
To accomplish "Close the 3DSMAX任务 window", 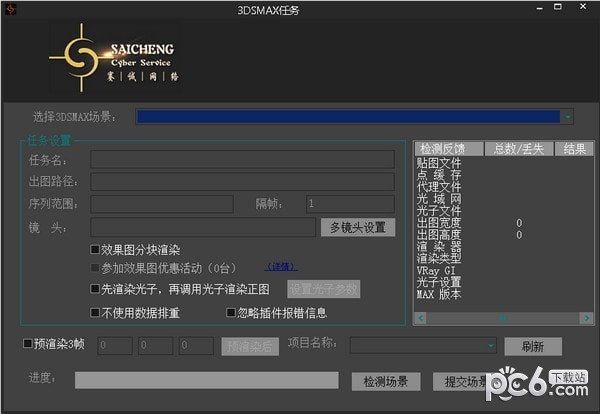I will [583, 7].
